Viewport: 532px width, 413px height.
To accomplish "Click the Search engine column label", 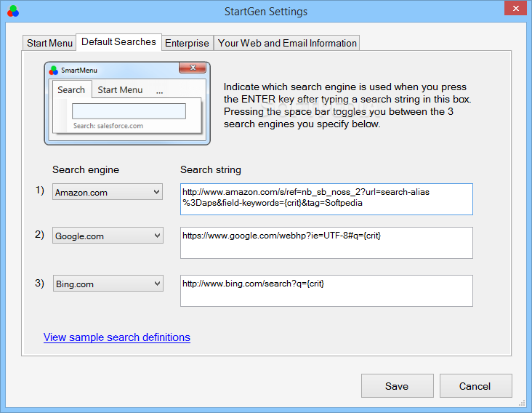I will coord(86,169).
